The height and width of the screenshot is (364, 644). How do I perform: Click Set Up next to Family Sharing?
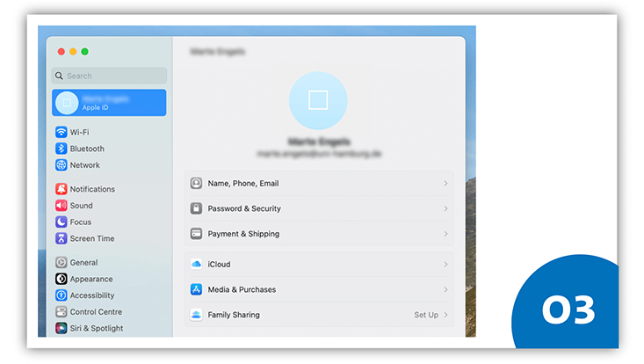point(426,315)
